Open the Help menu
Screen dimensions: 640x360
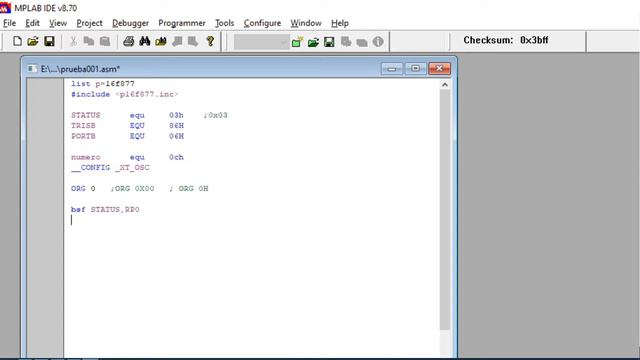340,23
